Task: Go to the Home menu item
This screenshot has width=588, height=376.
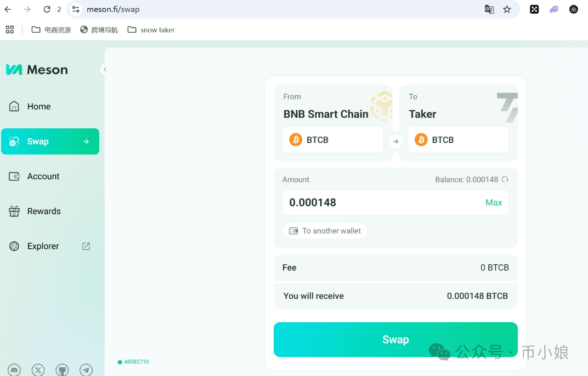Action: (39, 107)
